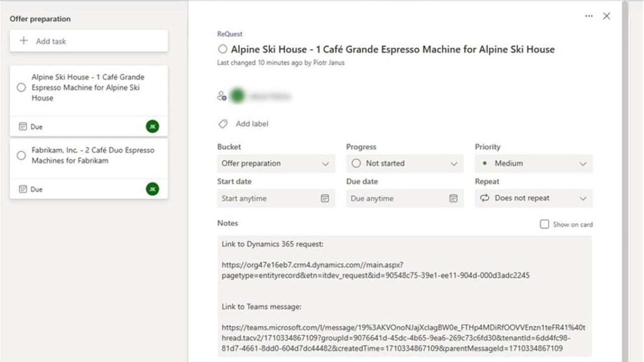Open the Bucket dropdown

pyautogui.click(x=276, y=163)
